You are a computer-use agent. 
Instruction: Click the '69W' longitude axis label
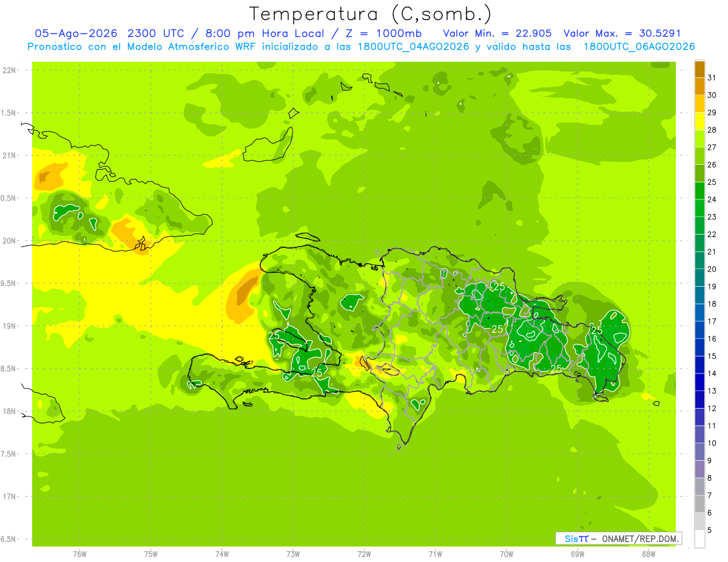click(578, 554)
